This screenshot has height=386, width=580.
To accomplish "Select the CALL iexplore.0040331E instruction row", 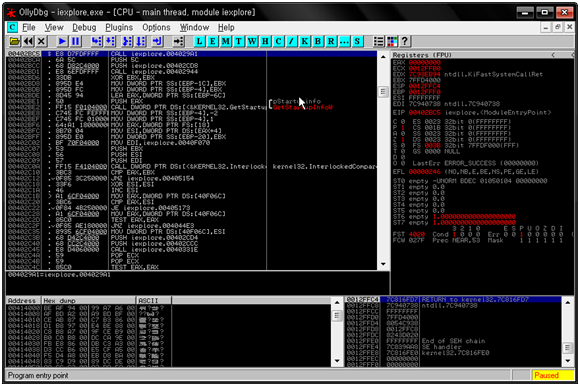I will [192, 250].
